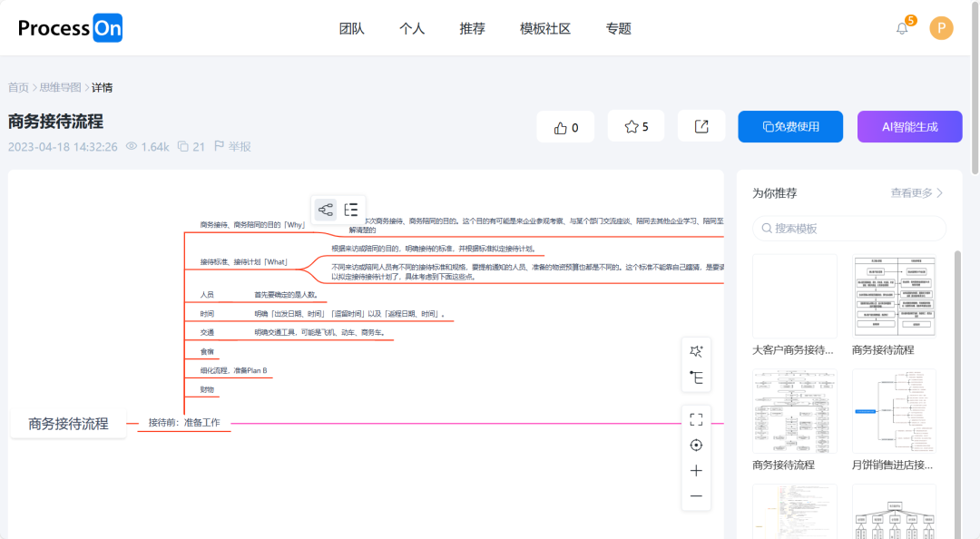Viewport: 980px width, 539px height.
Task: Open 模板社区 menu
Action: (x=545, y=29)
